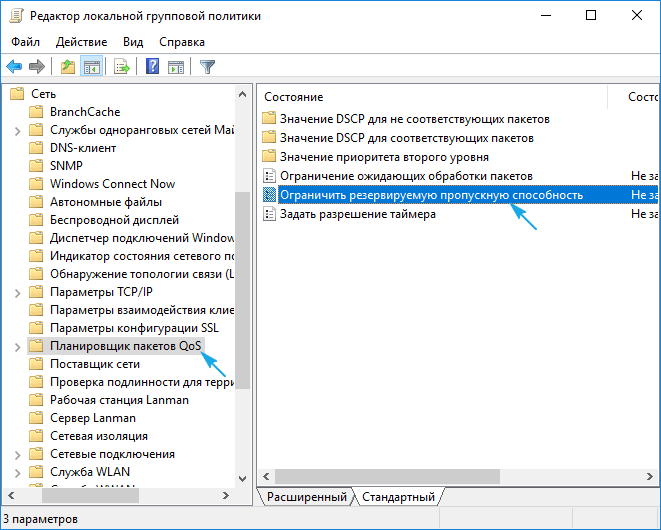The width and height of the screenshot is (661, 530).
Task: Select Ограничить резервируемую пропускную способность policy
Action: click(431, 195)
